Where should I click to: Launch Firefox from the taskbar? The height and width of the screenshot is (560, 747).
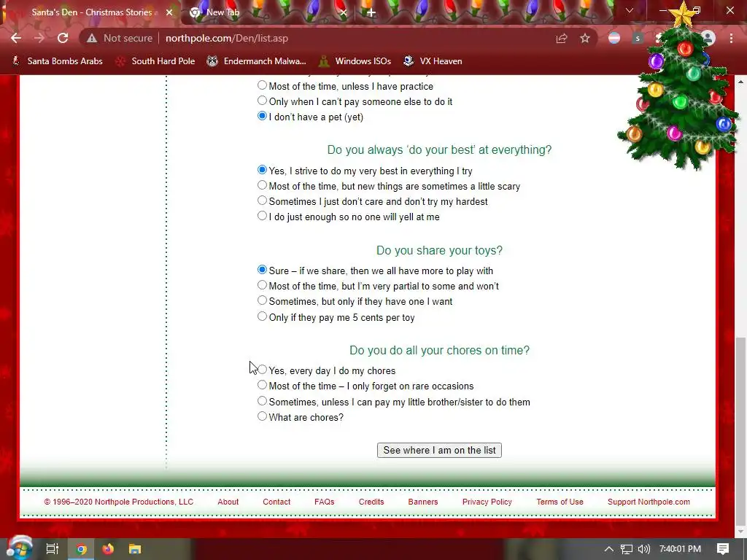point(108,549)
